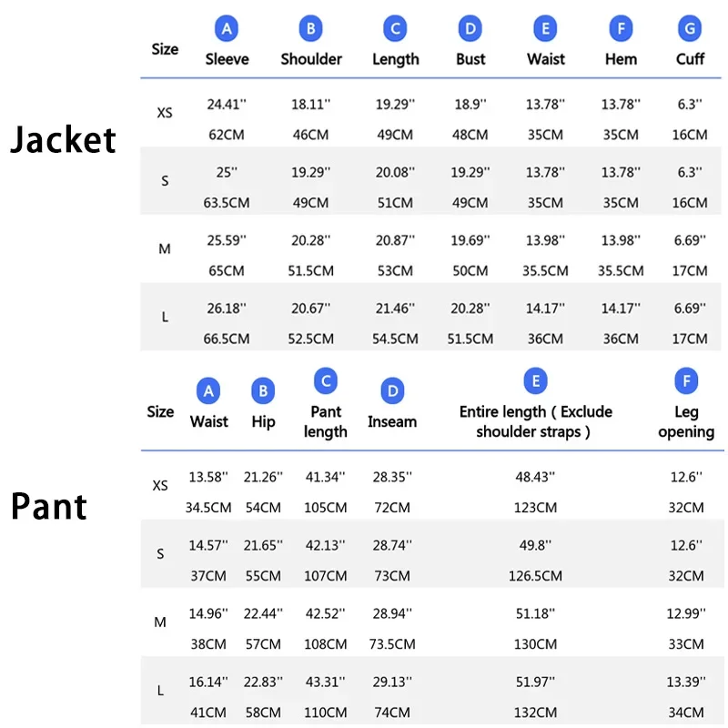728x728 pixels.
Task: Click the 66.5CM sleeve value
Action: (227, 339)
